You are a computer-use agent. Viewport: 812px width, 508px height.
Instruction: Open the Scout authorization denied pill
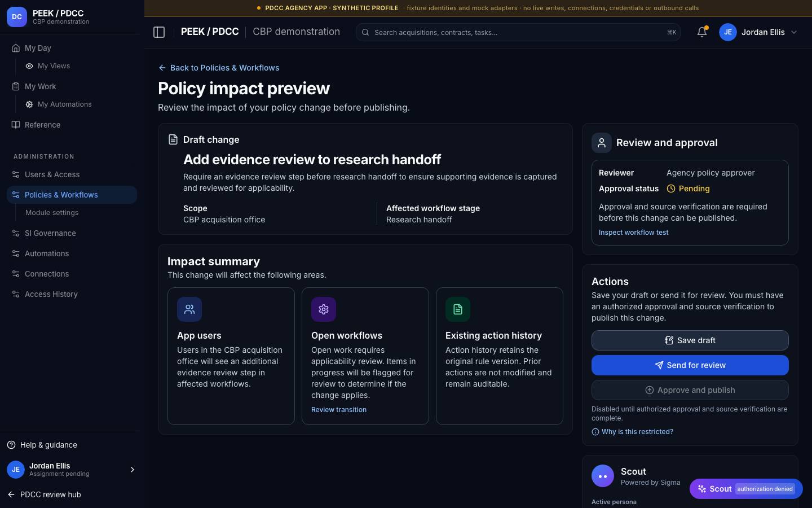coord(746,489)
